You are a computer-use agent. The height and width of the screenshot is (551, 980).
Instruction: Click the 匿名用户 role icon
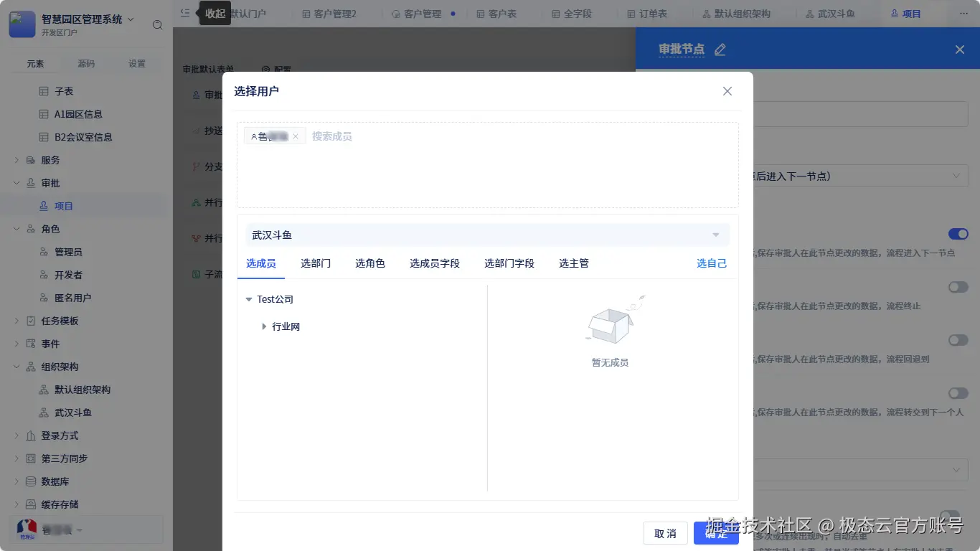[44, 298]
